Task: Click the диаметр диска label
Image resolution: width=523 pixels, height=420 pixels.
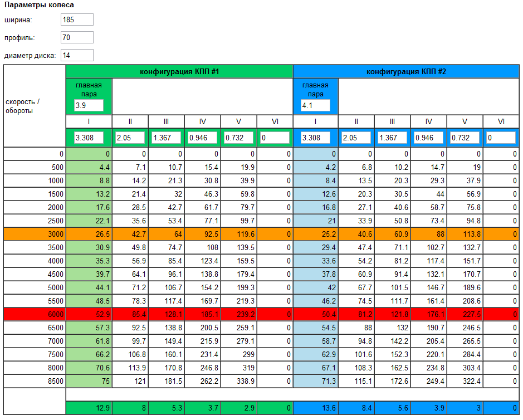Action: [x=30, y=56]
